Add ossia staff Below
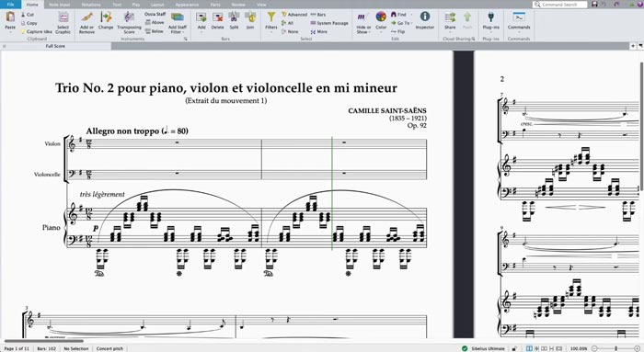 pyautogui.click(x=155, y=31)
